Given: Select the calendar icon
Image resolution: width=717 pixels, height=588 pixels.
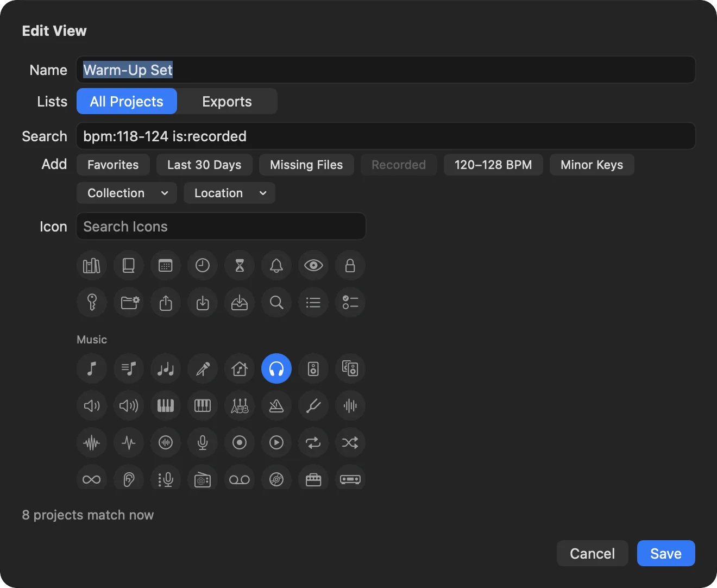Looking at the screenshot, I should [x=166, y=266].
